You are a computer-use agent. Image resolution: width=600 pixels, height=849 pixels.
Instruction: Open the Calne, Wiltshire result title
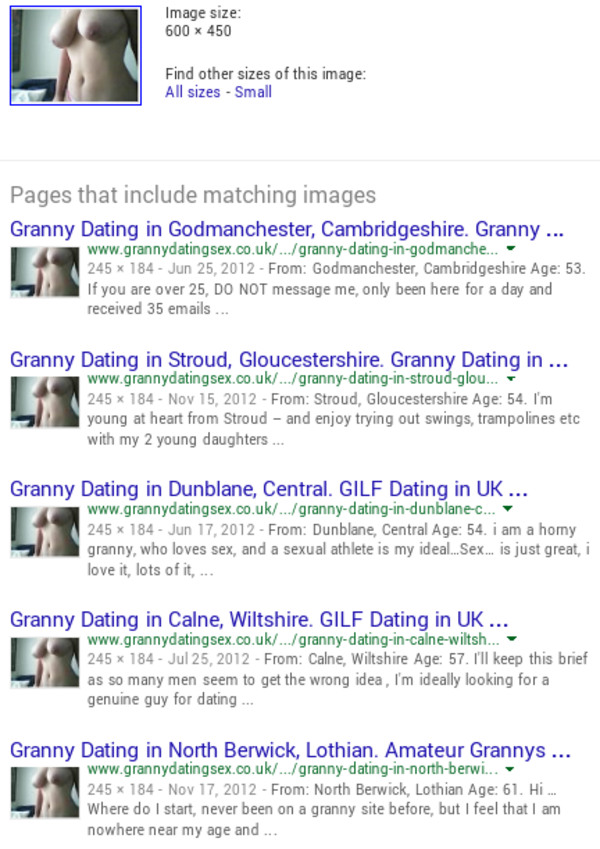pyautogui.click(x=259, y=619)
